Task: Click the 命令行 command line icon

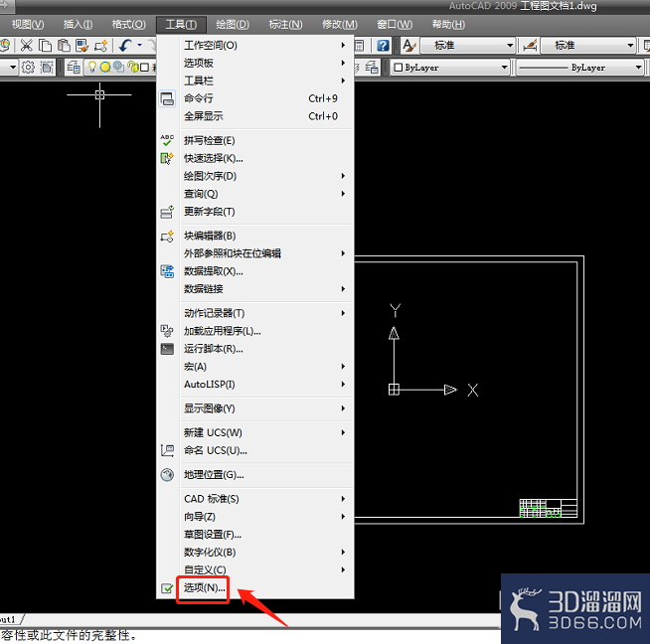Action: pos(167,98)
